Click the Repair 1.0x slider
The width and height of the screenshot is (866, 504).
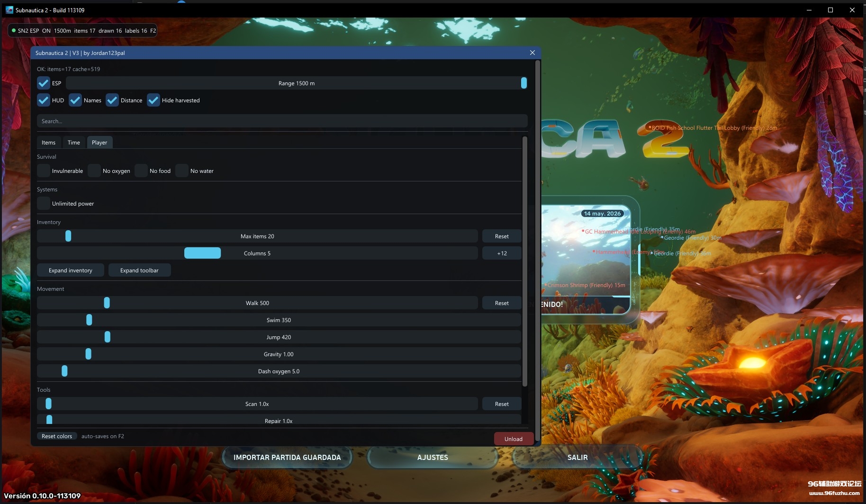pos(279,420)
